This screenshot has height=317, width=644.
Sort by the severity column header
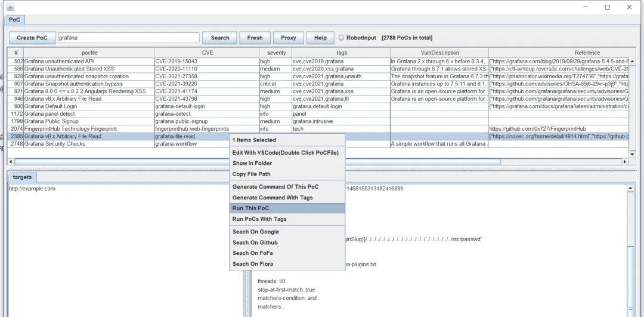tap(275, 53)
